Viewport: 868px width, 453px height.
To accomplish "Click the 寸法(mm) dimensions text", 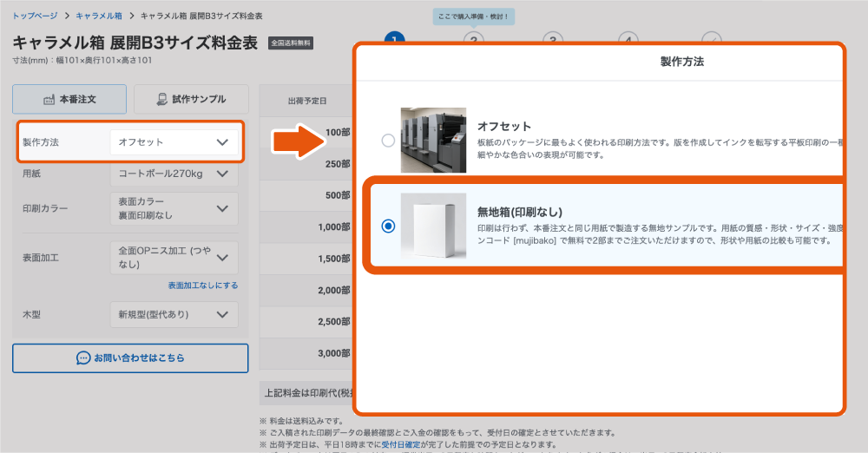I will click(x=82, y=61).
